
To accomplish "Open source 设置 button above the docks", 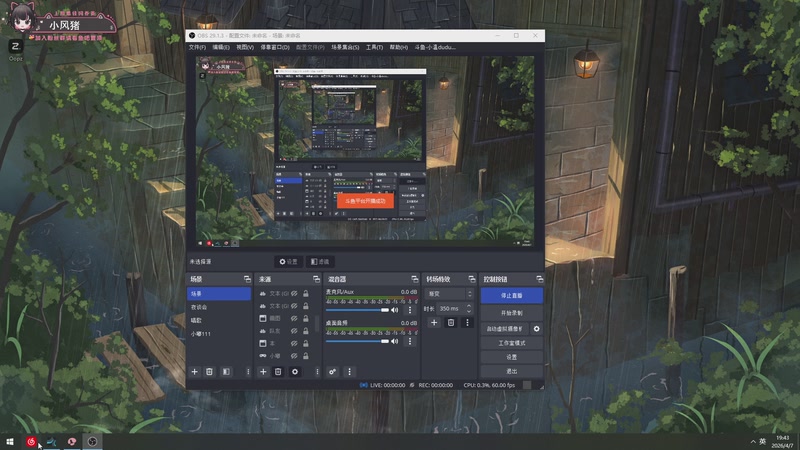I will point(288,262).
